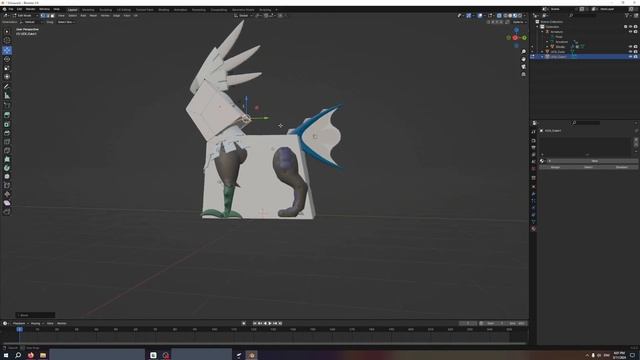The width and height of the screenshot is (640, 360).
Task: Select the Move tool in toolbar
Action: [x=7, y=50]
